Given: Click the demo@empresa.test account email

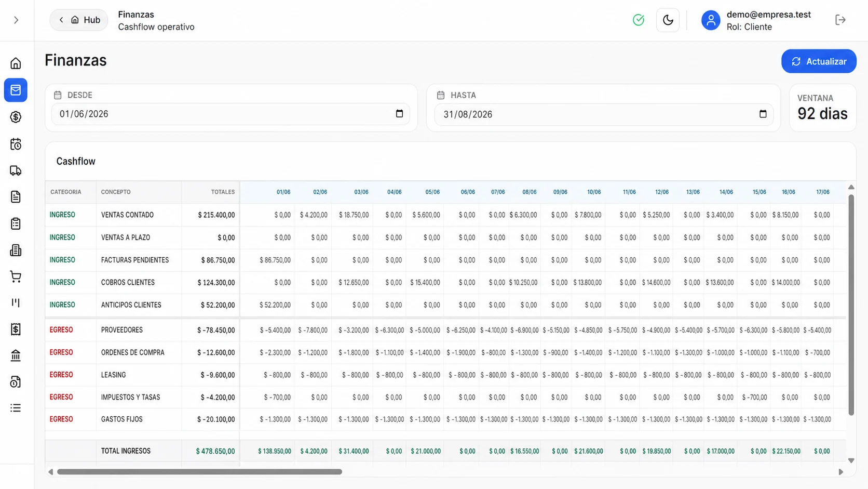Looking at the screenshot, I should pos(768,15).
